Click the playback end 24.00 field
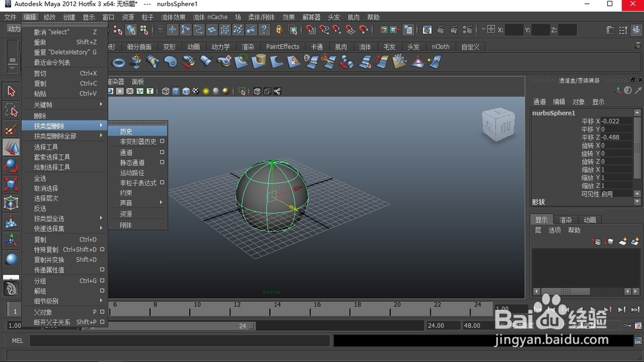This screenshot has width=644, height=362. 443,325
